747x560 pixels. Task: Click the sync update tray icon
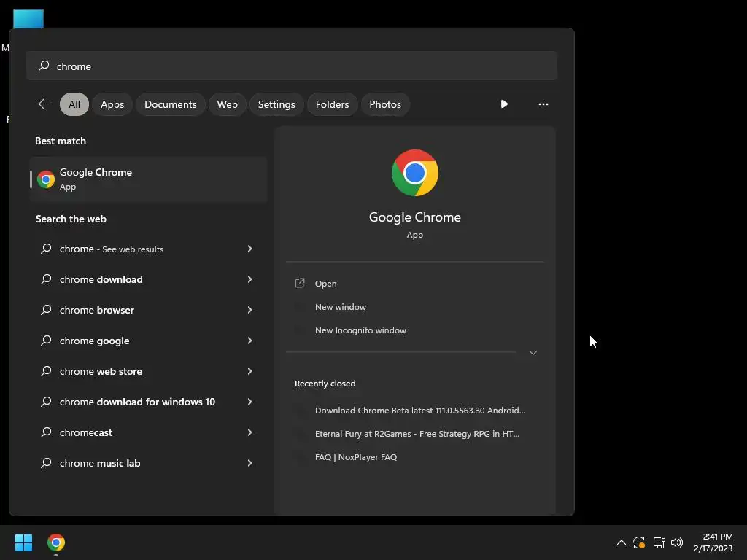(639, 542)
